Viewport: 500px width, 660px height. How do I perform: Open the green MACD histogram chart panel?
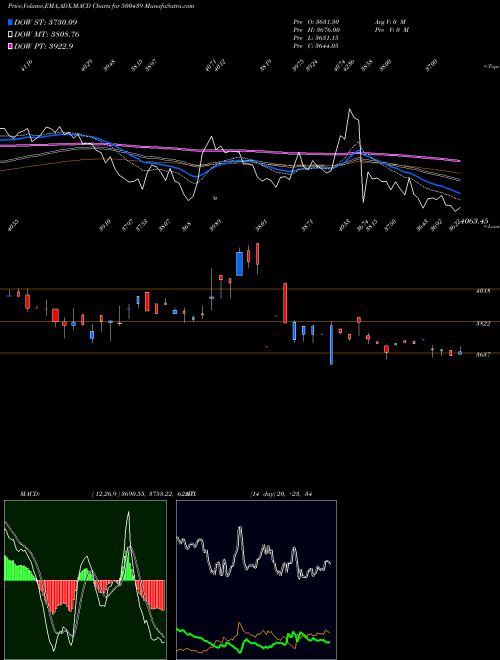tap(85, 580)
